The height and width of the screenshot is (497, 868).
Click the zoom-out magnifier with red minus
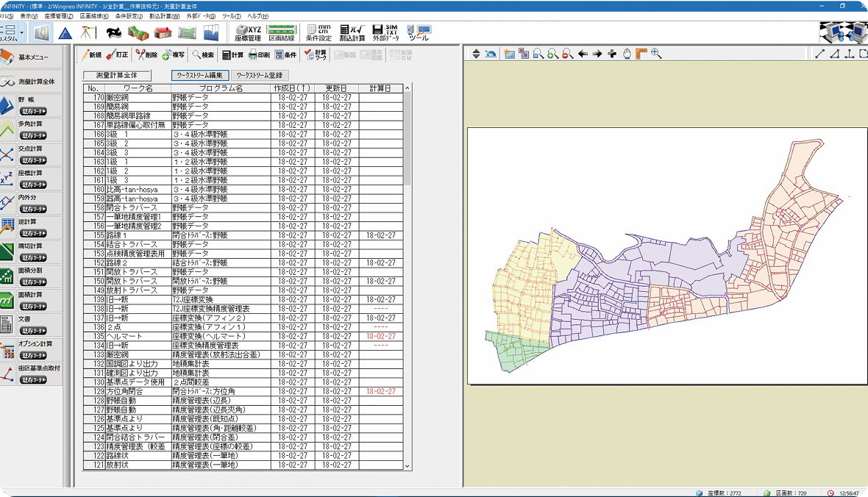click(x=567, y=54)
